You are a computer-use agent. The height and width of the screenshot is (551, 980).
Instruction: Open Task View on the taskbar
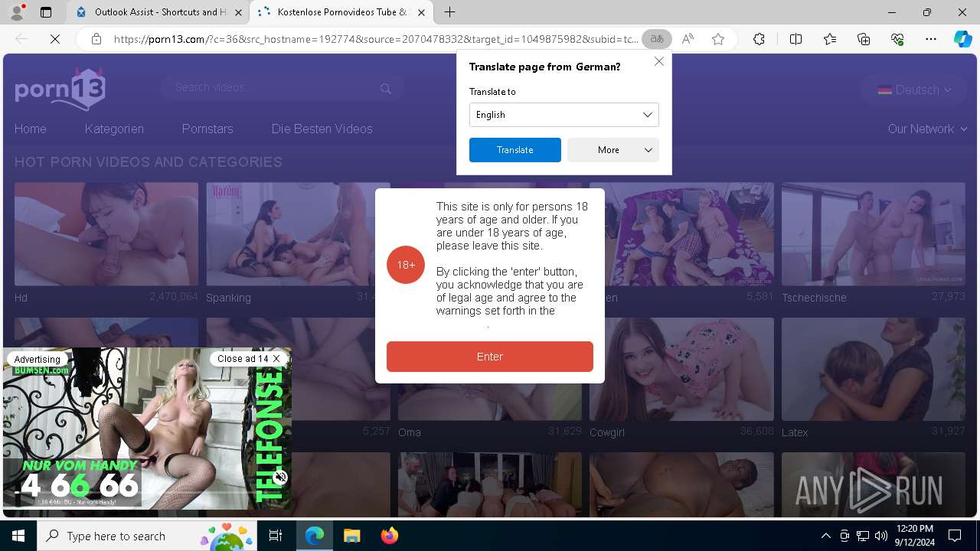[276, 536]
